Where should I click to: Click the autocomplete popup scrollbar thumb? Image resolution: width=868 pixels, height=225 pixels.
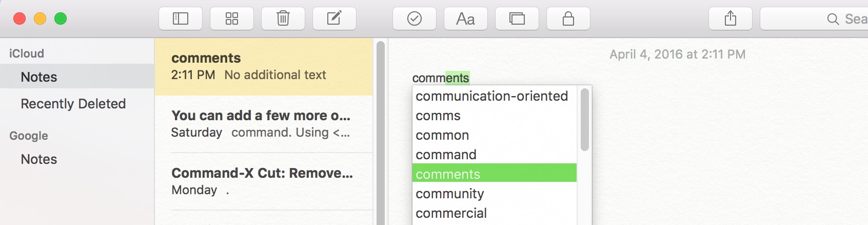click(585, 120)
